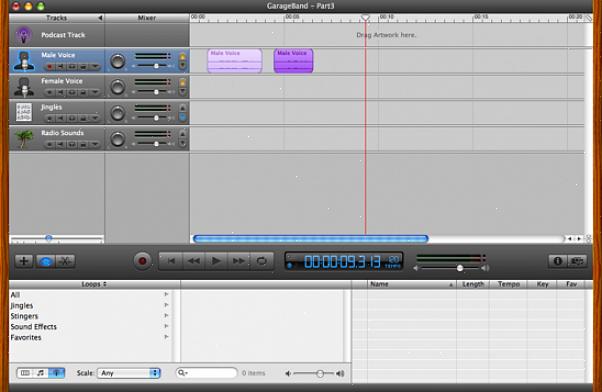Expand automation triangle on Radio Sounds track

point(94,144)
